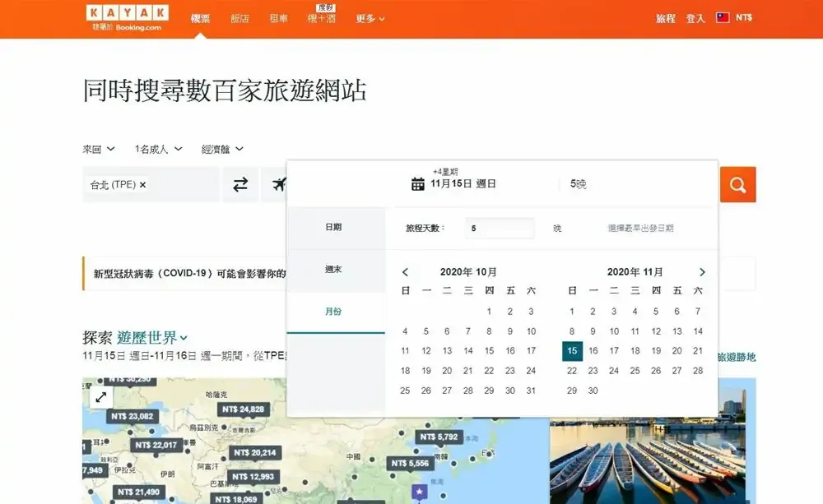Select November 20 in the calendar
This screenshot has height=504, width=823.
[677, 351]
